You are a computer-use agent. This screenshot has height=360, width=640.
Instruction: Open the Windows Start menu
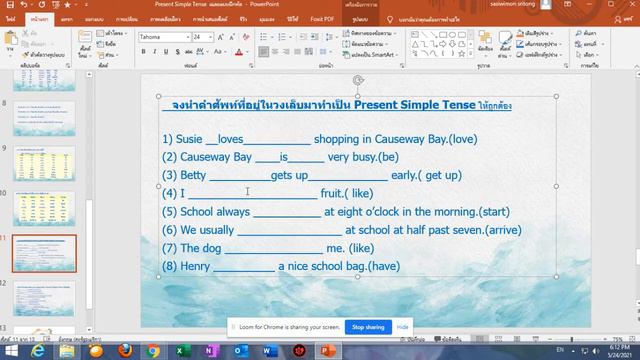[11, 351]
